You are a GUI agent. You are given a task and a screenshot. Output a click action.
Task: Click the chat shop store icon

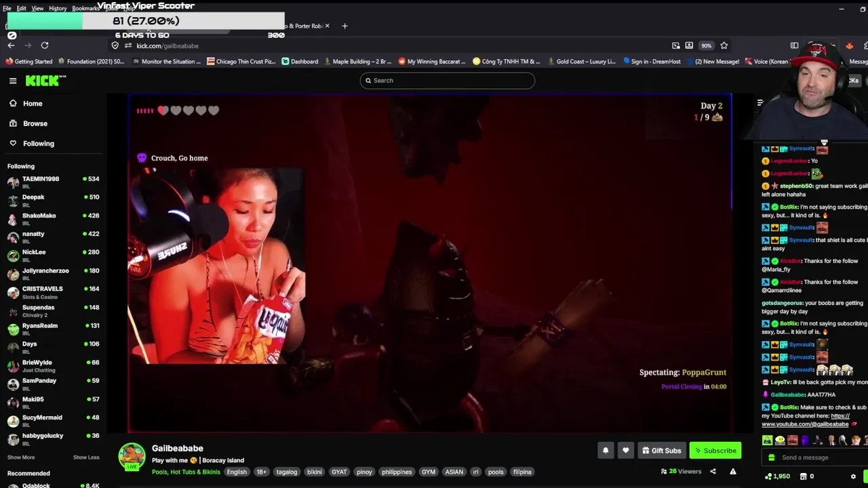pyautogui.click(x=804, y=476)
